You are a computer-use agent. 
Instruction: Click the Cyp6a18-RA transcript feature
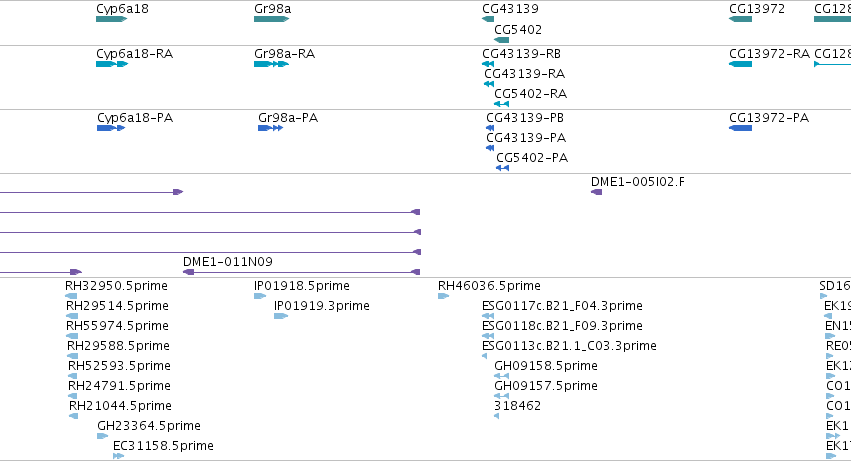(112, 64)
